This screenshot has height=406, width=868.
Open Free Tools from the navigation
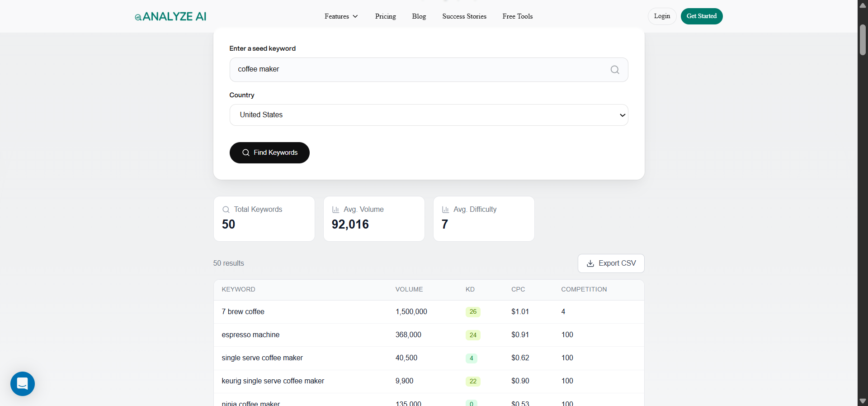[518, 16]
